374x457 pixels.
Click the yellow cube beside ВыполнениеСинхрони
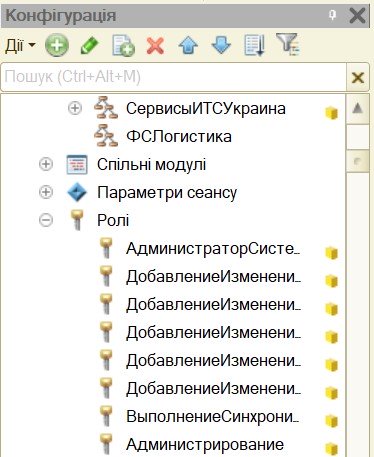332,421
